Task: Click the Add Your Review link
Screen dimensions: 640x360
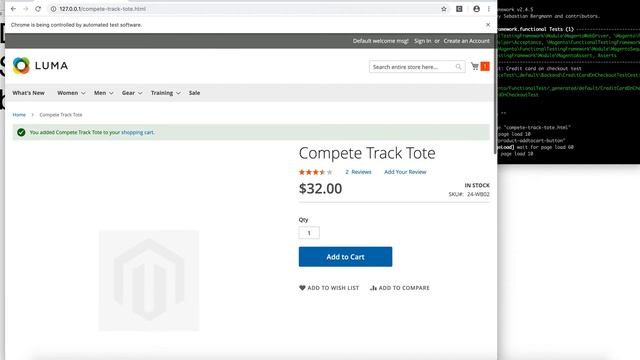Action: (405, 172)
